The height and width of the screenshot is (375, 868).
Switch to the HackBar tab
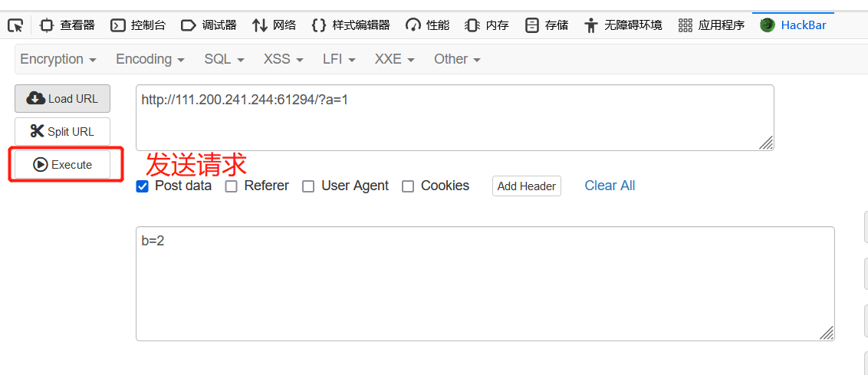point(793,25)
